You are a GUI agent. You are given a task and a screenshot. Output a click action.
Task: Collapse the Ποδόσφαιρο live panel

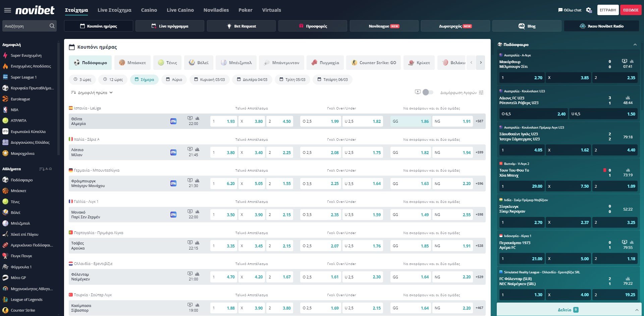[635, 45]
